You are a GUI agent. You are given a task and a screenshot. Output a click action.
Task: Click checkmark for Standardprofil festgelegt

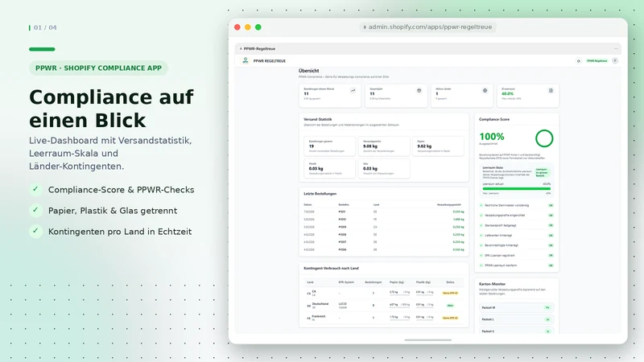pyautogui.click(x=481, y=225)
